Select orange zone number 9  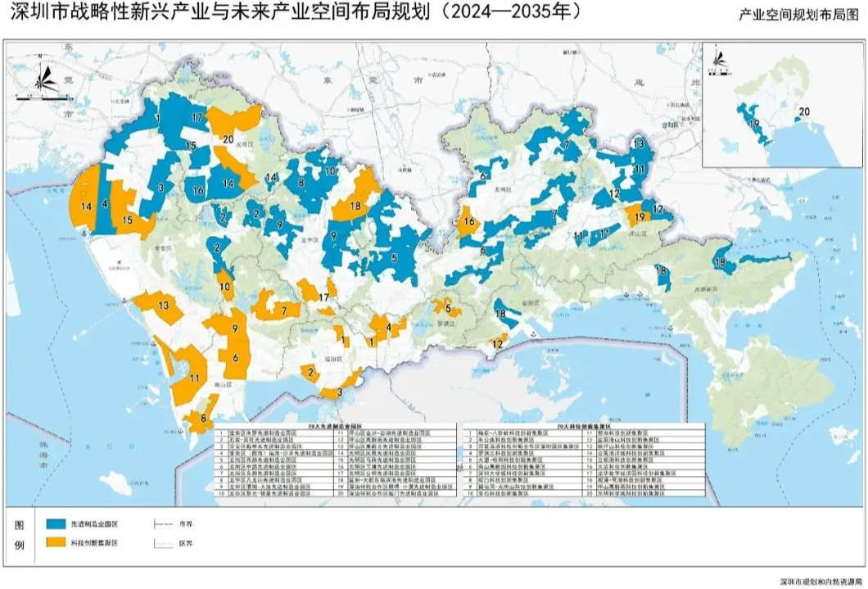click(x=235, y=328)
